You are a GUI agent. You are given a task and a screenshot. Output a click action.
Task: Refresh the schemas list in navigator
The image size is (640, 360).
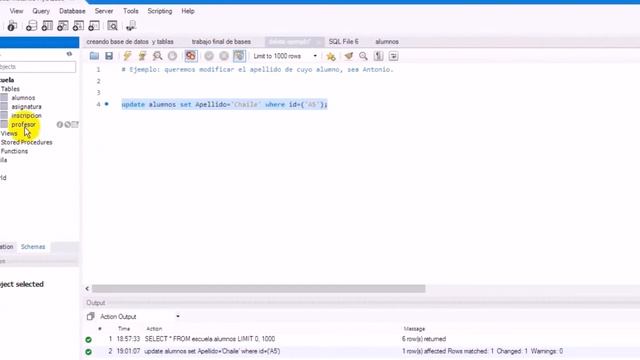click(x=69, y=54)
